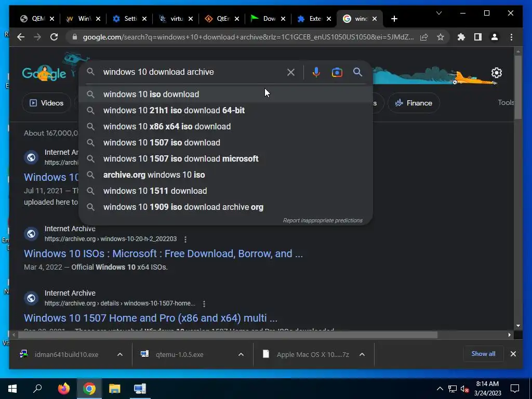Reload the current Google page

(x=54, y=37)
